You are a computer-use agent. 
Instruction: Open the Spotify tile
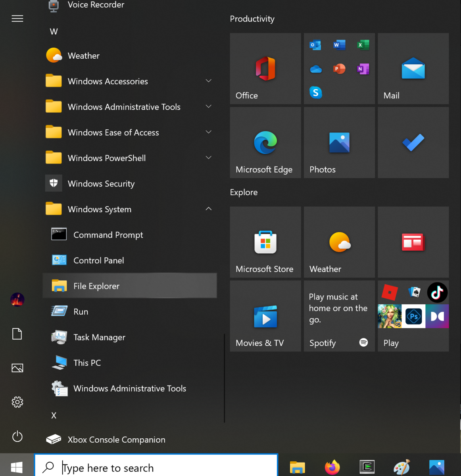[x=339, y=316]
